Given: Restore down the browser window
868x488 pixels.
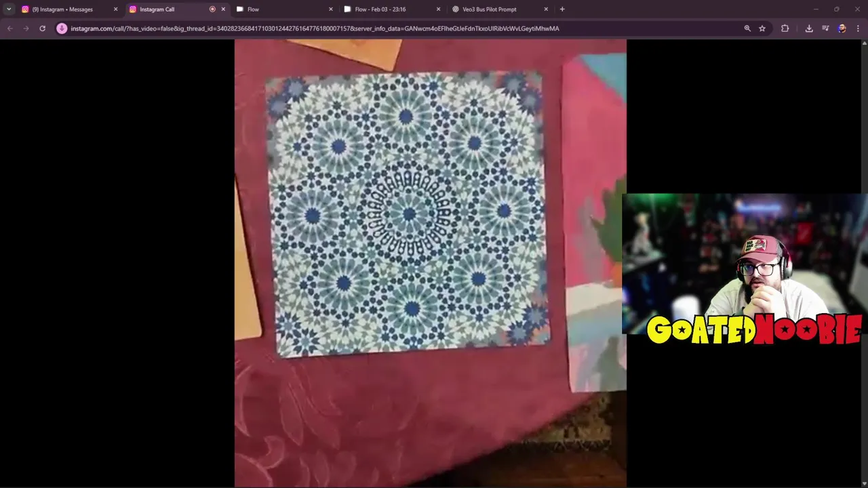Looking at the screenshot, I should coord(836,9).
